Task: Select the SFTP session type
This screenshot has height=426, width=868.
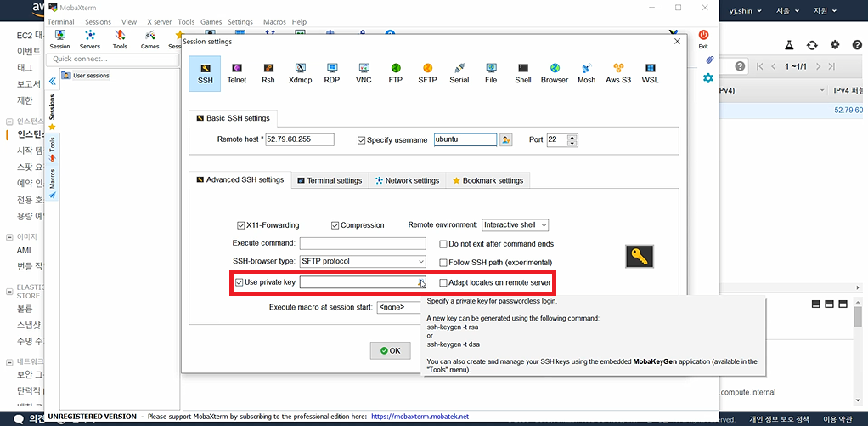Action: 427,73
